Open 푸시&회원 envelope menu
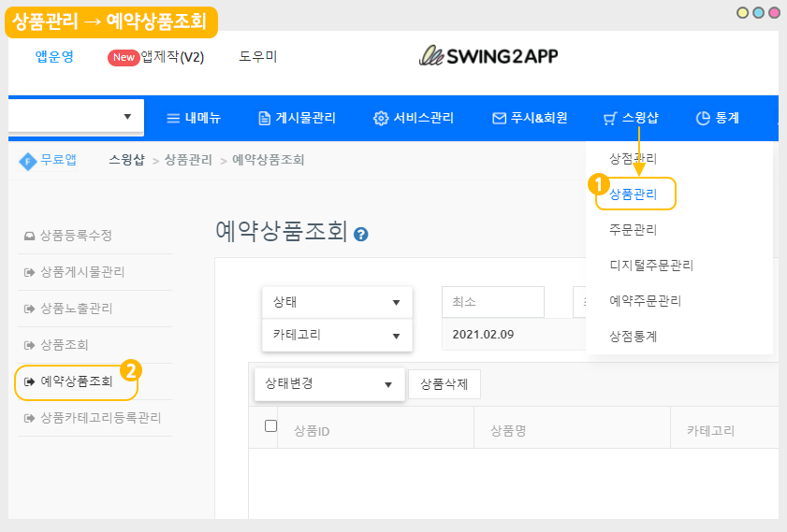The height and width of the screenshot is (532, 787). coord(542,118)
